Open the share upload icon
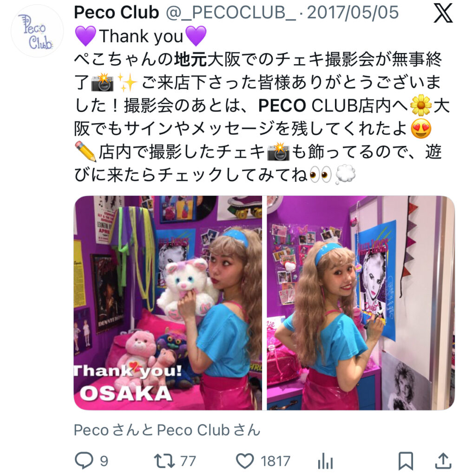466x476 pixels. click(443, 461)
